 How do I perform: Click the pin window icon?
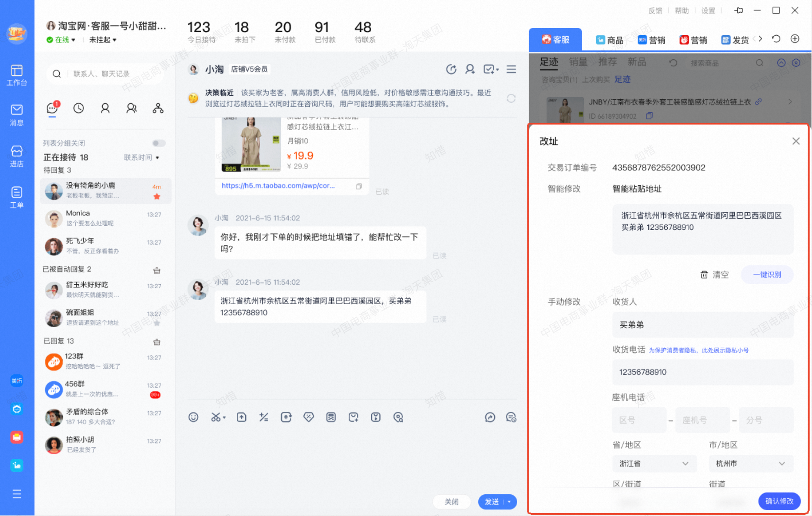(738, 11)
